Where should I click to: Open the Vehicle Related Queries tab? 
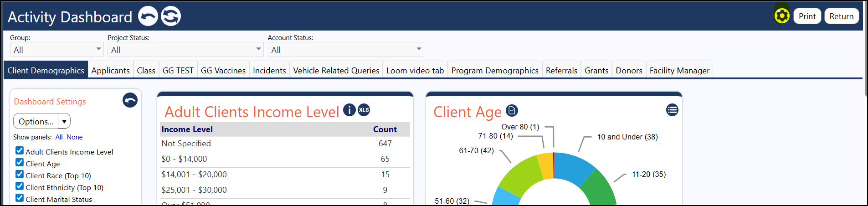click(x=336, y=70)
